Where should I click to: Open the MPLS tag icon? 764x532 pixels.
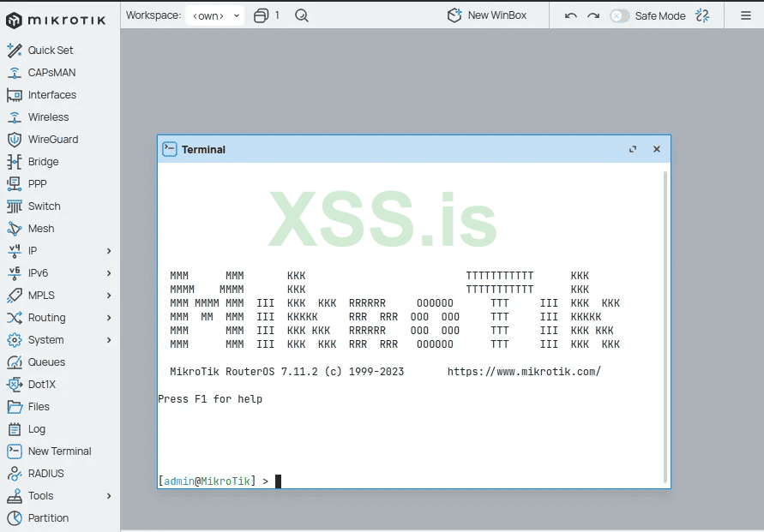[x=15, y=296]
